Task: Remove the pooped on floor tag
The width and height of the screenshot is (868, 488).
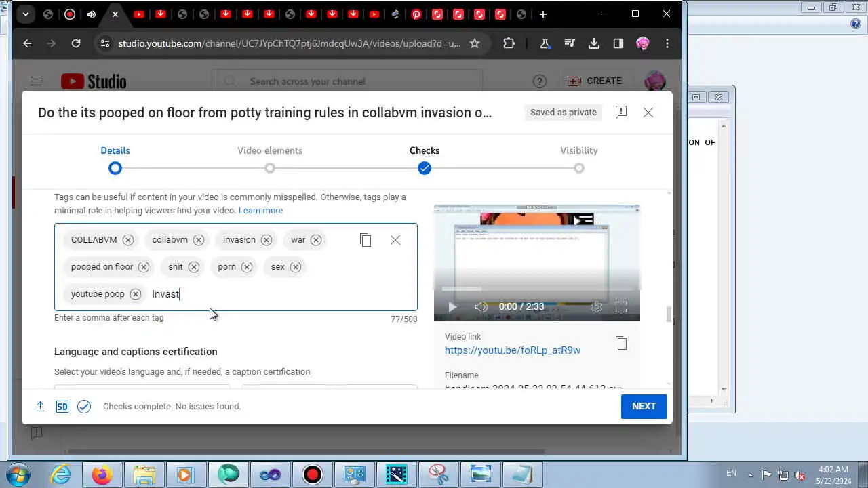Action: [144, 267]
